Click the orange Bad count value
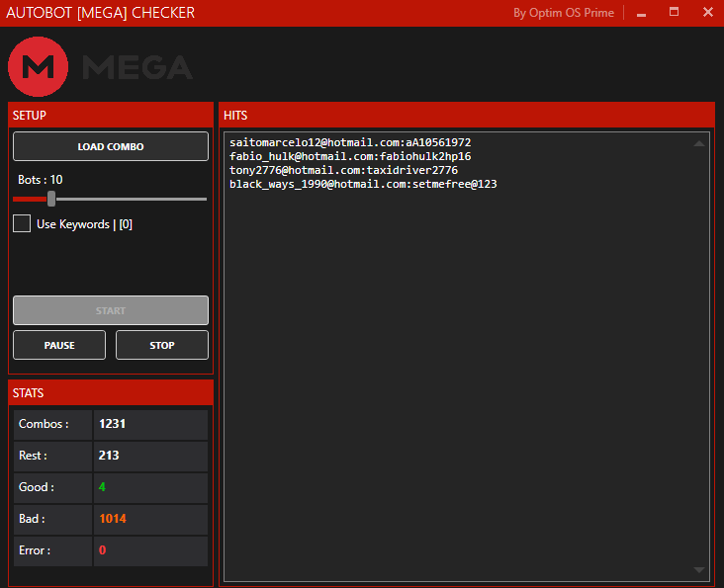The height and width of the screenshot is (588, 724). tap(112, 519)
